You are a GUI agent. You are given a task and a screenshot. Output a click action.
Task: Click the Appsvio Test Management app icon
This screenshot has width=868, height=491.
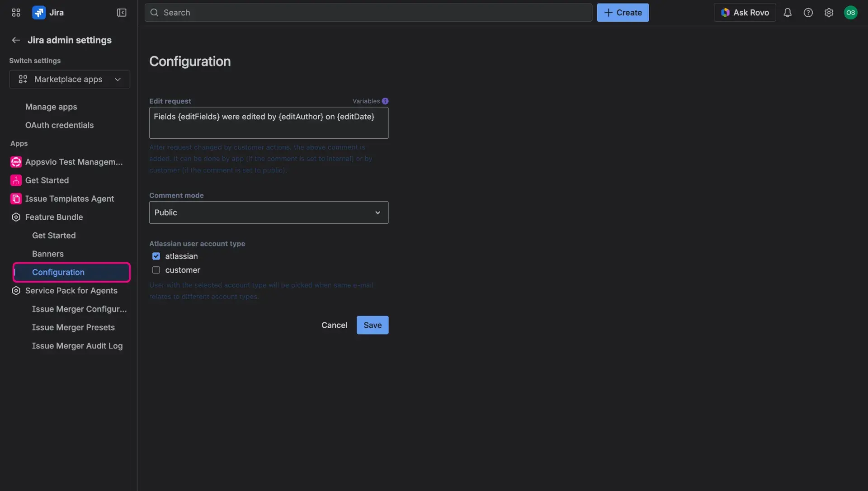(15, 161)
